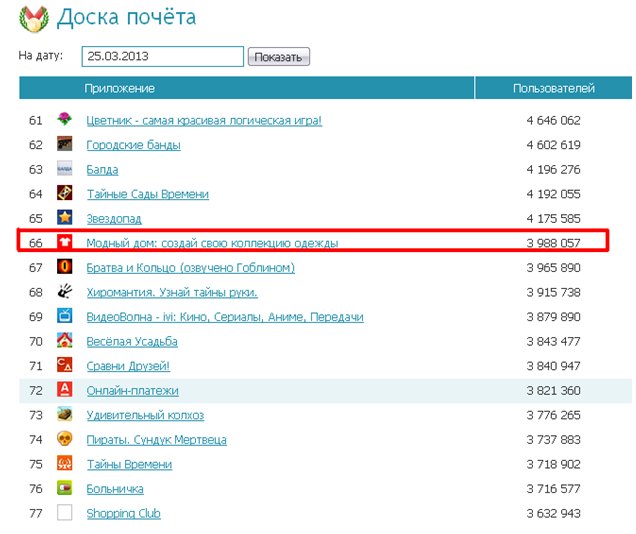Click user count 3 840 947
This screenshot has height=534, width=636.
coord(553,366)
